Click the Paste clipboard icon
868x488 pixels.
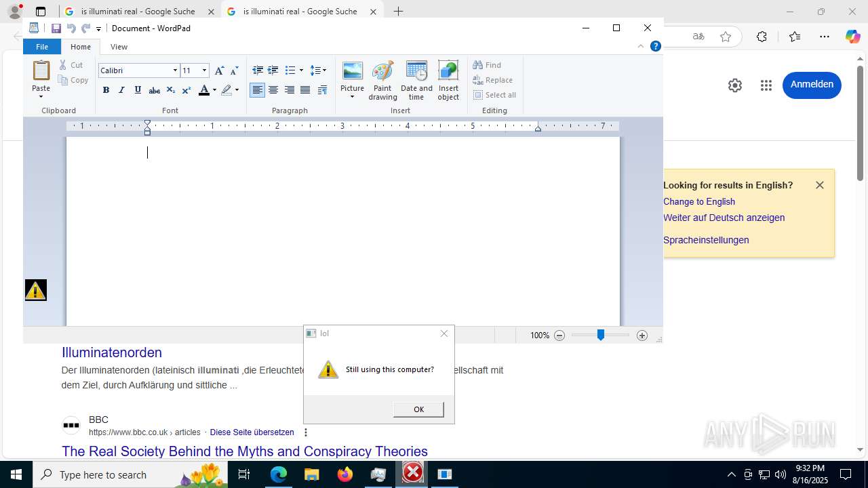coord(41,70)
